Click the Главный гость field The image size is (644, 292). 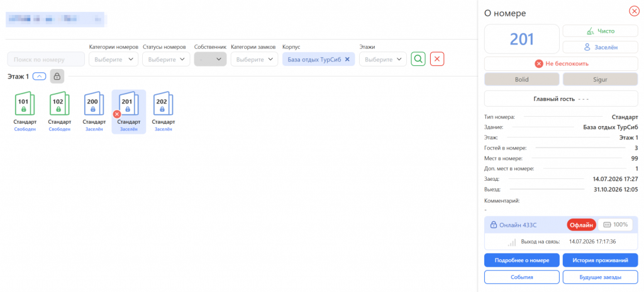tap(562, 99)
